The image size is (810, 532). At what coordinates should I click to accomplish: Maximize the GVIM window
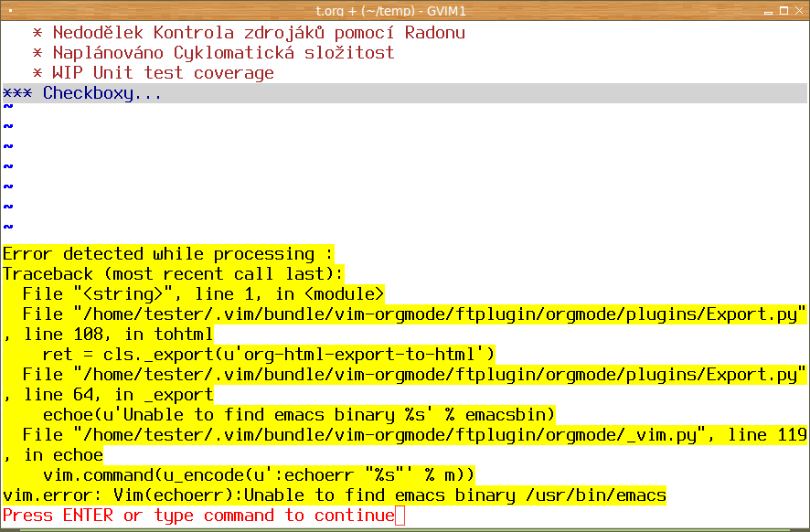pos(783,11)
